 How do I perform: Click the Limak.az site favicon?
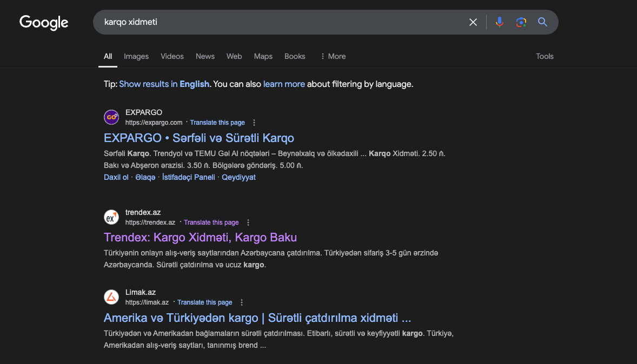pos(111,297)
